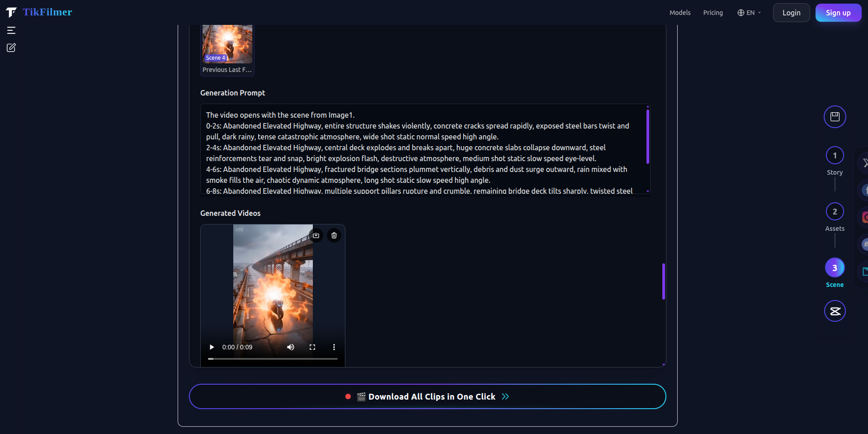The height and width of the screenshot is (434, 868).
Task: Start a new project with the compose icon
Action: [x=11, y=48]
